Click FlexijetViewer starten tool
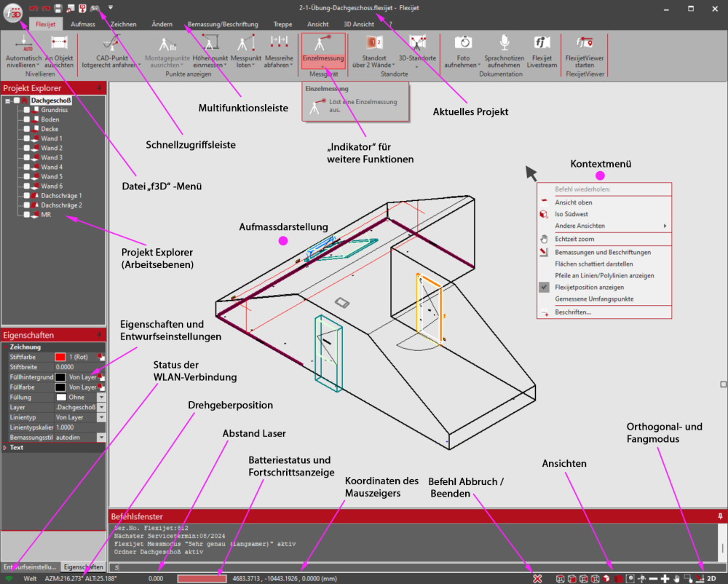The width and height of the screenshot is (728, 584). 585,52
